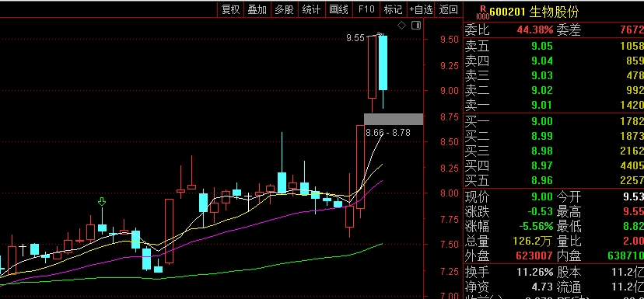This screenshot has height=299, width=644.
Task: Select the 多股 multi-stock view
Action: click(284, 9)
